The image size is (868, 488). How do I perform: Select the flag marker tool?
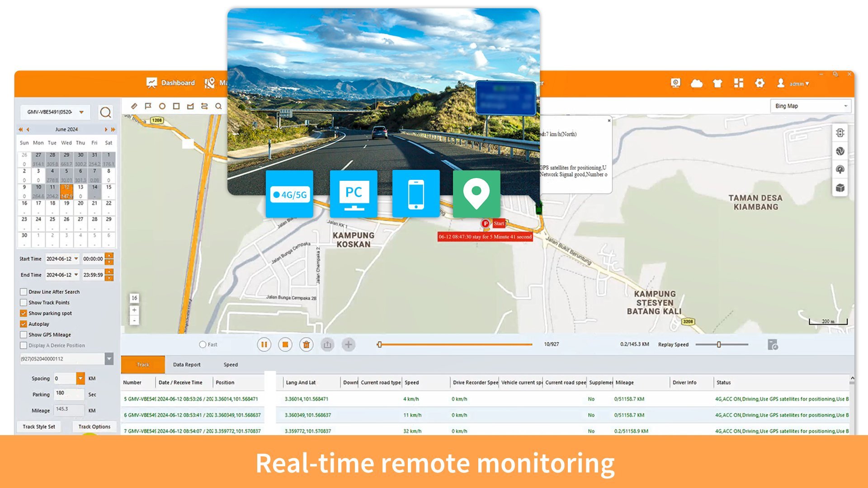pyautogui.click(x=148, y=106)
